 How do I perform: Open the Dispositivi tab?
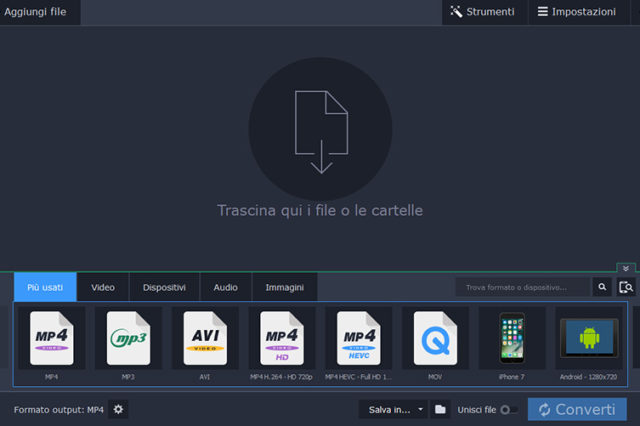[x=164, y=287]
